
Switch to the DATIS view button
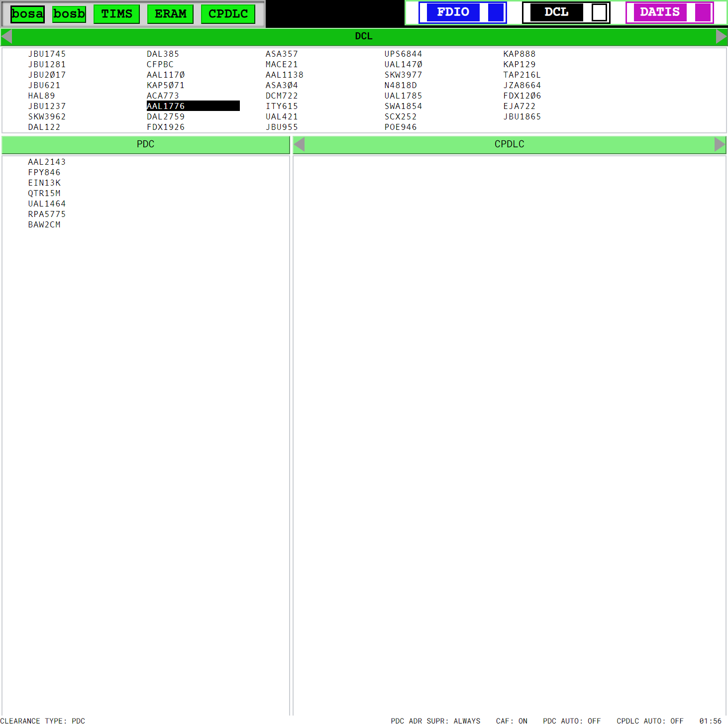coord(660,12)
